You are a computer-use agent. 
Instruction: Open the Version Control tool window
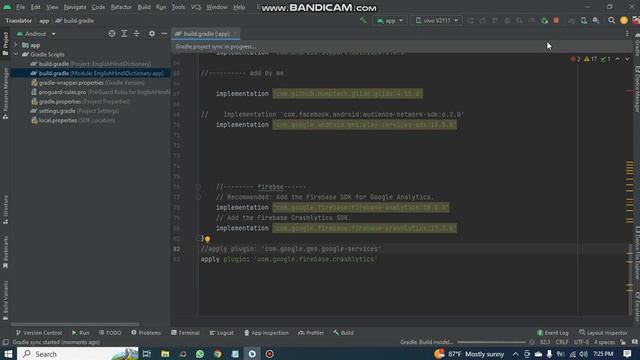tap(39, 333)
